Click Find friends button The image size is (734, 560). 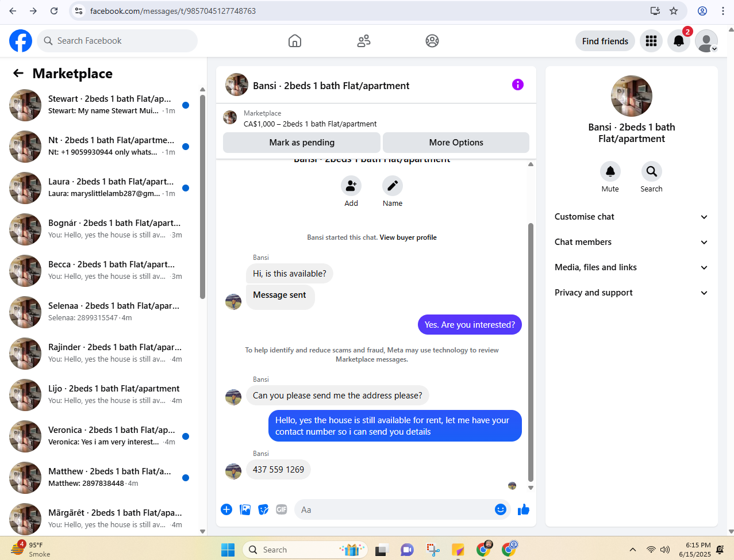click(605, 41)
